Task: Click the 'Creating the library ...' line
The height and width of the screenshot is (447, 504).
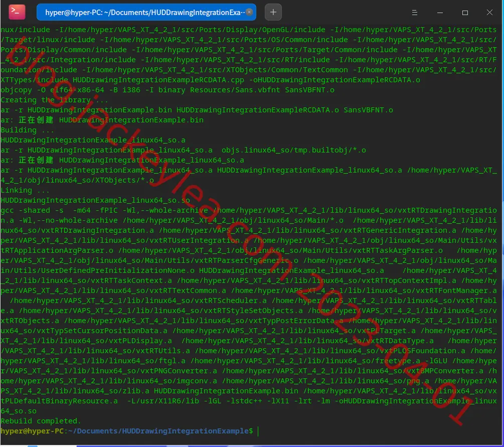Action: (54, 100)
